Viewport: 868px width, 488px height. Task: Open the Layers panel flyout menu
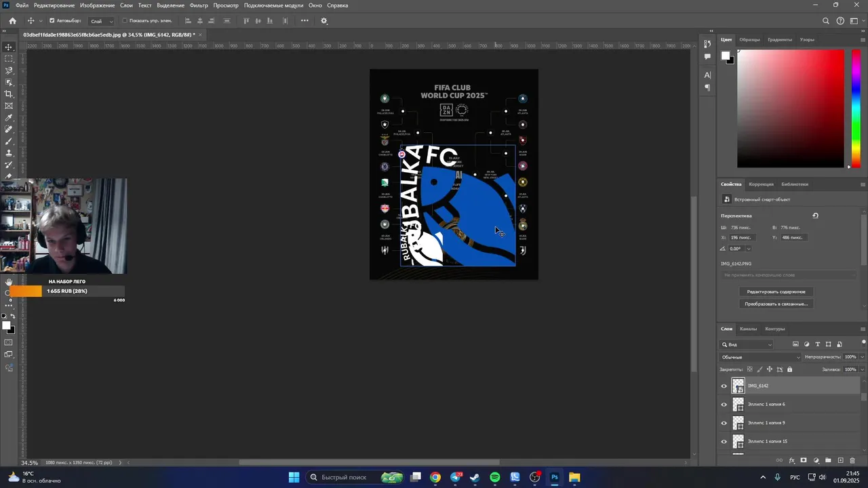pyautogui.click(x=863, y=329)
